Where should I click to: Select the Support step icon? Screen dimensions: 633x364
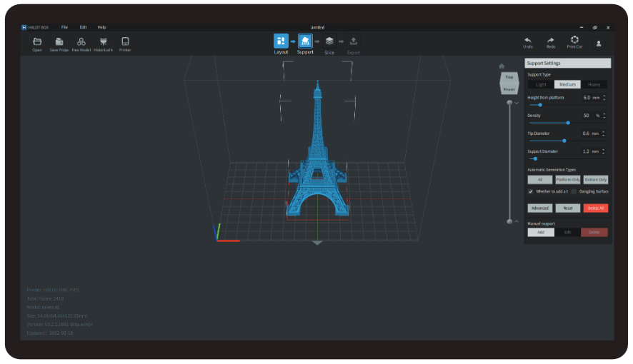pyautogui.click(x=305, y=41)
